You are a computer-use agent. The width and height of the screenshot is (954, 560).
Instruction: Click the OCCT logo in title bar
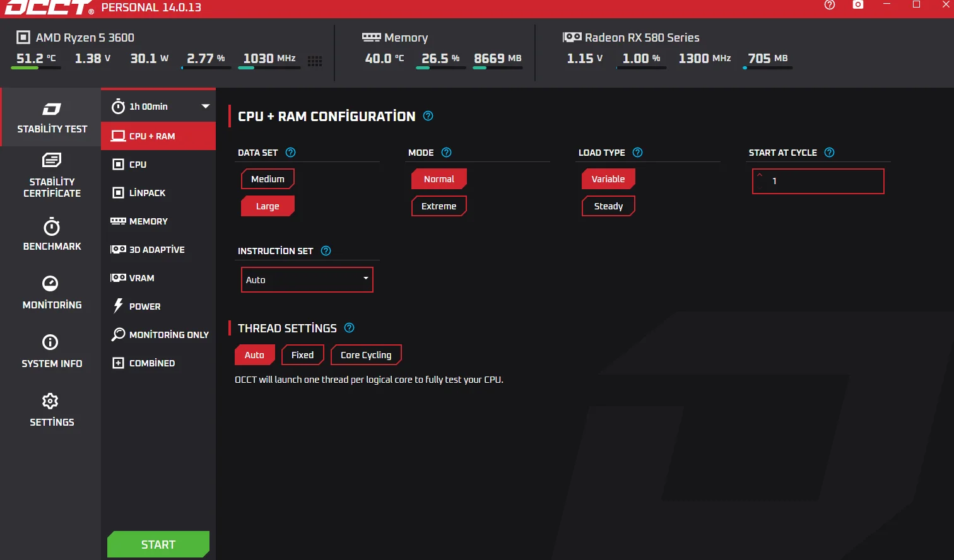point(49,8)
